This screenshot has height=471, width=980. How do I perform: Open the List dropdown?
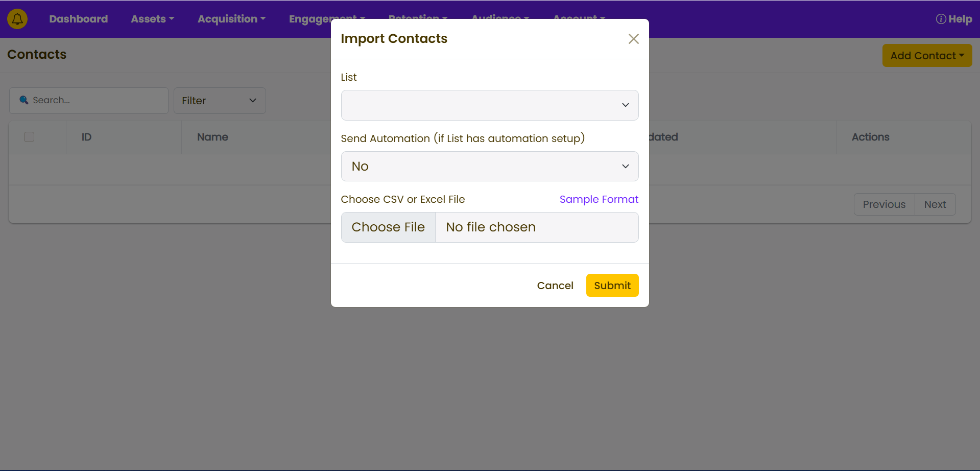pos(489,105)
